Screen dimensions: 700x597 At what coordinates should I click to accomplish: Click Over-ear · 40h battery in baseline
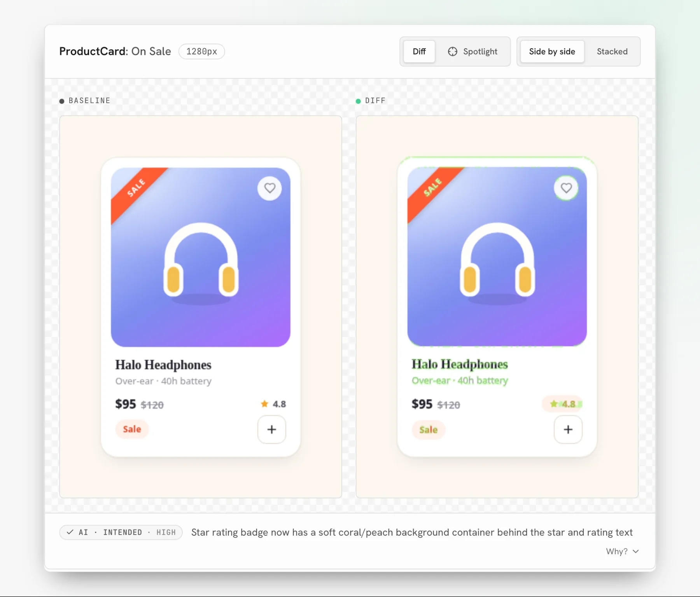163,381
